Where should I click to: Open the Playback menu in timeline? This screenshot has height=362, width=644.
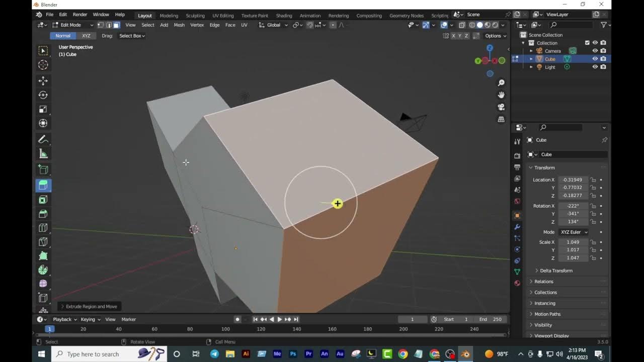coord(65,319)
